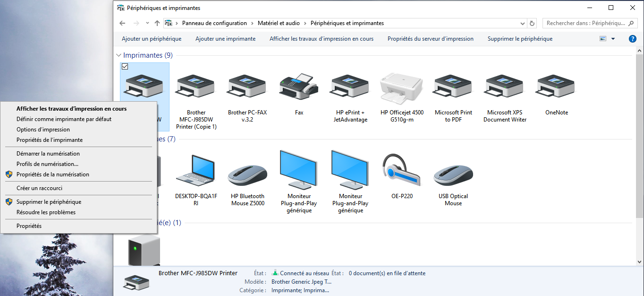The image size is (644, 296).
Task: Open the address bar history dropdown
Action: coord(523,23)
